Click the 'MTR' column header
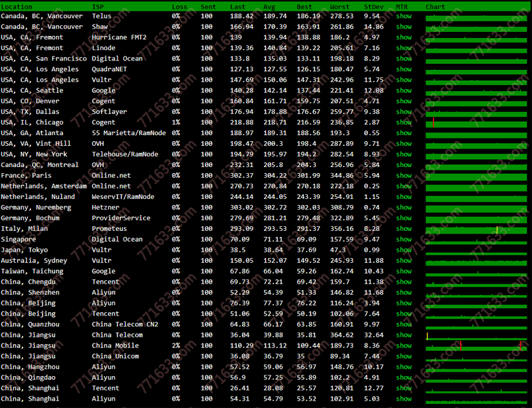Image resolution: width=532 pixels, height=408 pixels. pos(402,7)
